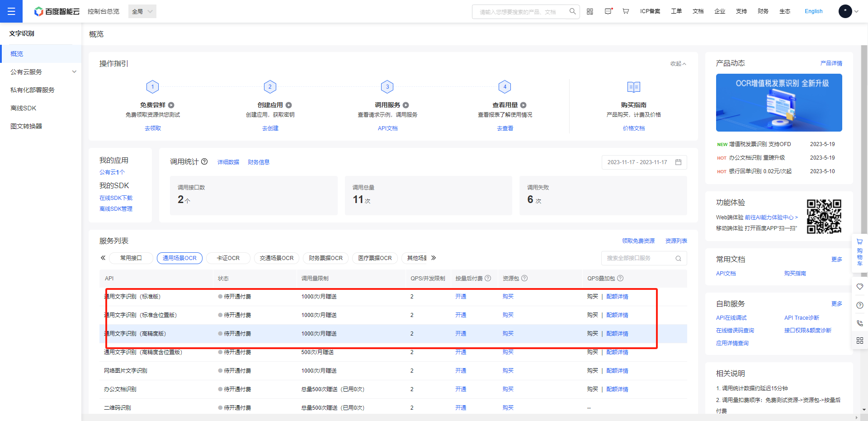Viewport: 868px width, 421px height.
Task: Click 购买 resource pack for 办公文档识别
Action: pos(508,389)
